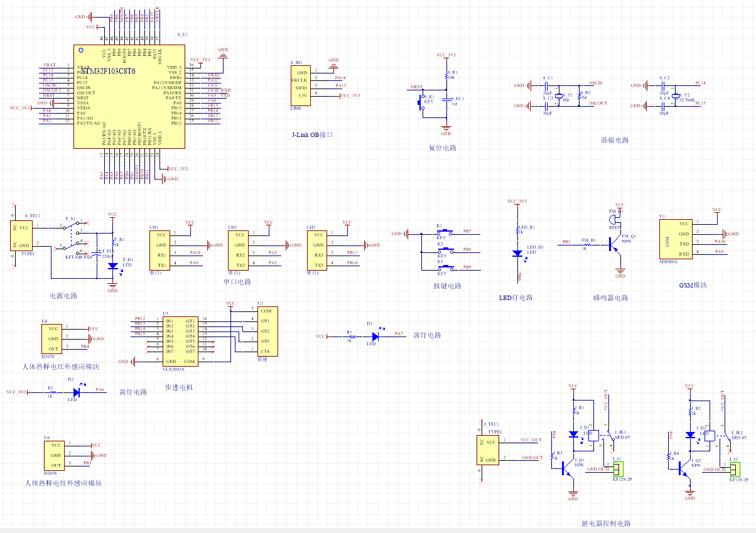Select the D2 LED connected to PA6

77,392
